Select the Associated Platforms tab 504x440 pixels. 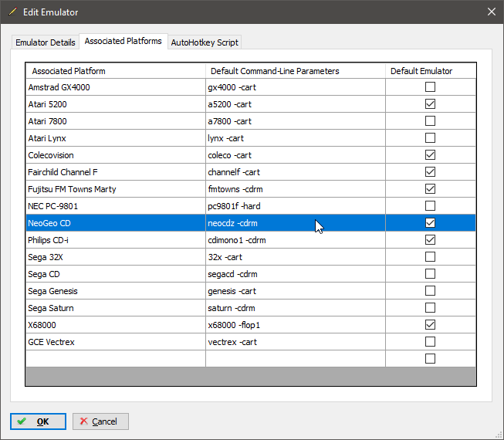click(x=123, y=41)
